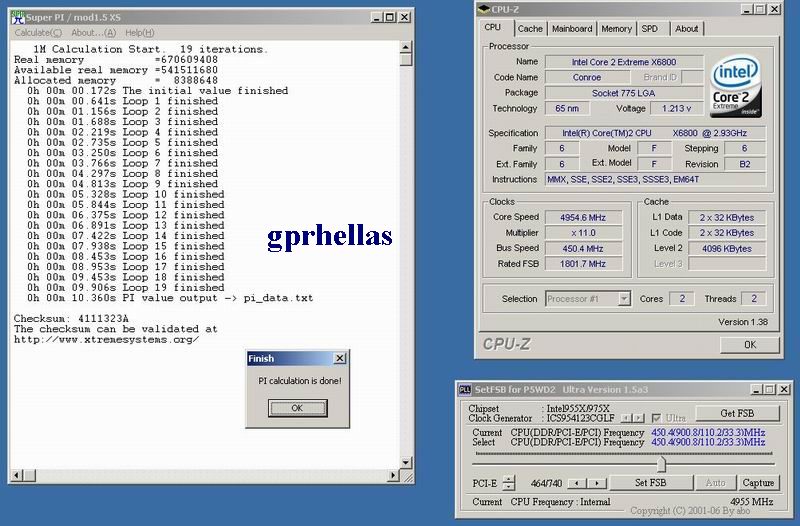
Task: Click the Rated FSB value 1801.7 MHz
Action: pos(583,264)
